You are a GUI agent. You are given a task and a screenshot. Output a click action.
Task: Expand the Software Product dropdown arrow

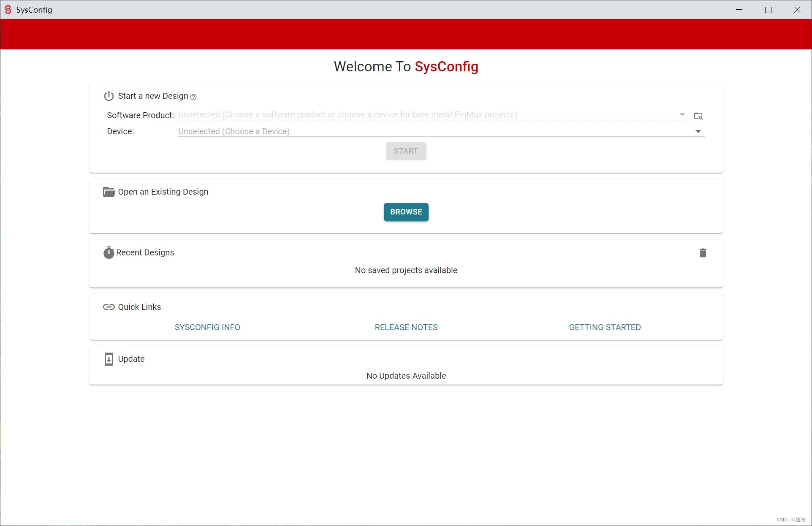[682, 114]
